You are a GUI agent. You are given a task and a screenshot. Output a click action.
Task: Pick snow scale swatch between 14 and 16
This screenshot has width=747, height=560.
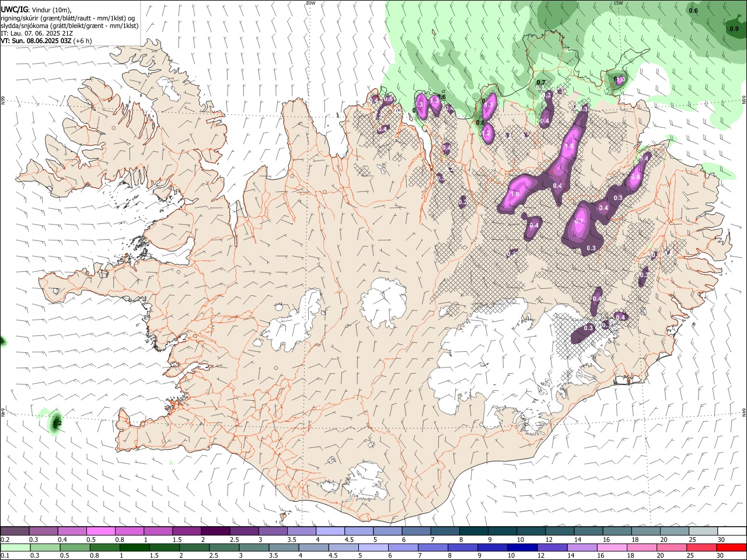pos(588,531)
